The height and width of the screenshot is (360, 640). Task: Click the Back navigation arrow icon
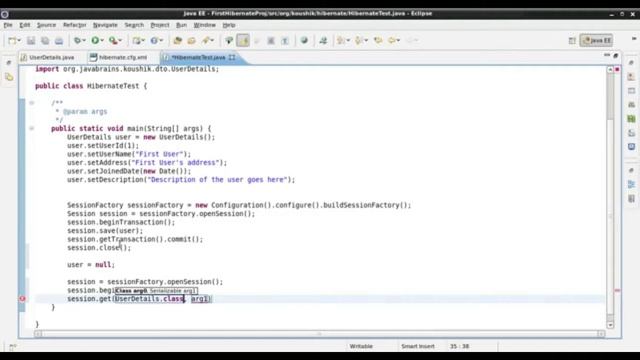tap(392, 40)
